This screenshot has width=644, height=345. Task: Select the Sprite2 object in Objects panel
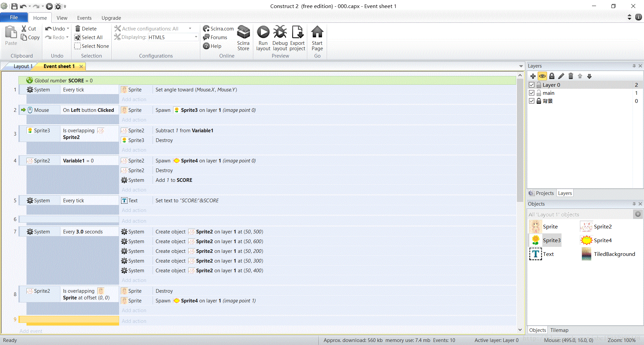point(596,226)
